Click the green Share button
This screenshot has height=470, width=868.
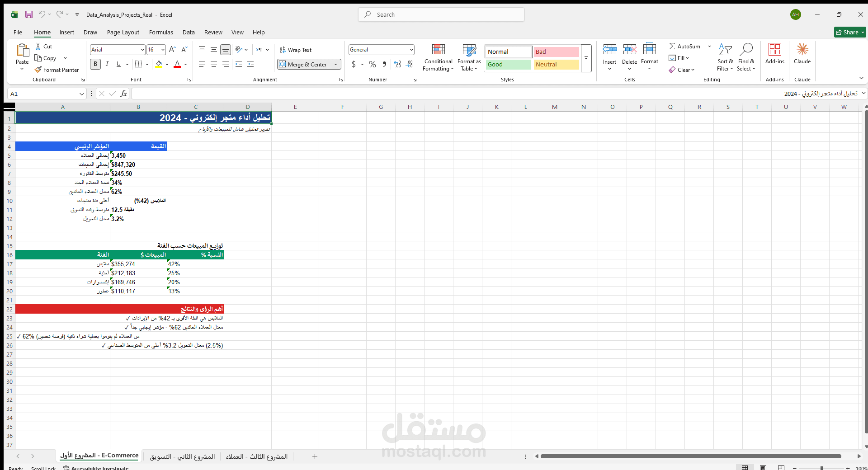849,32
